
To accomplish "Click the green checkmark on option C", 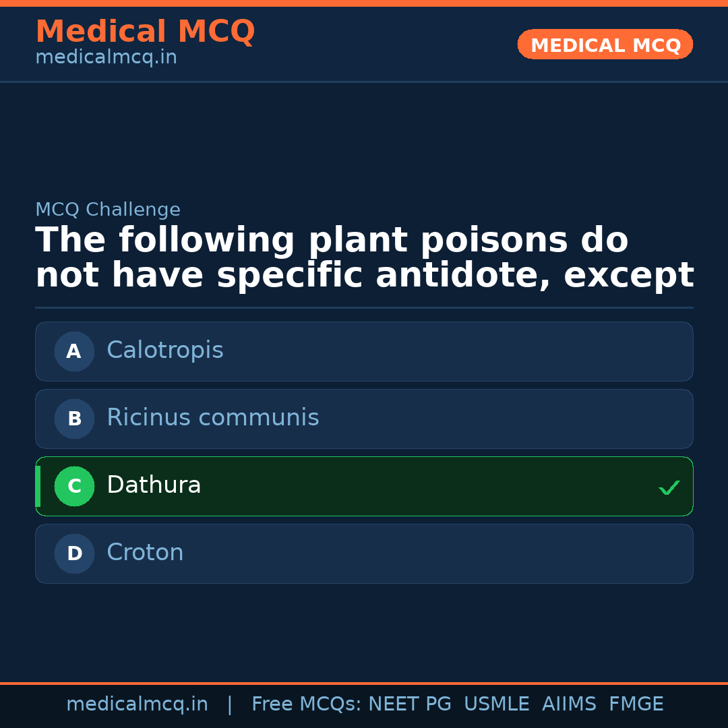I will pyautogui.click(x=669, y=487).
